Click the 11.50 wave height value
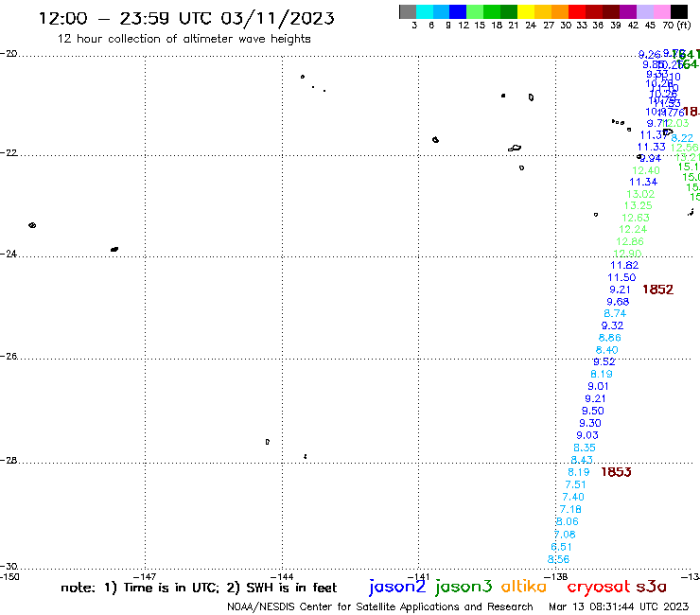Image resolution: width=700 pixels, height=615 pixels. (x=621, y=278)
